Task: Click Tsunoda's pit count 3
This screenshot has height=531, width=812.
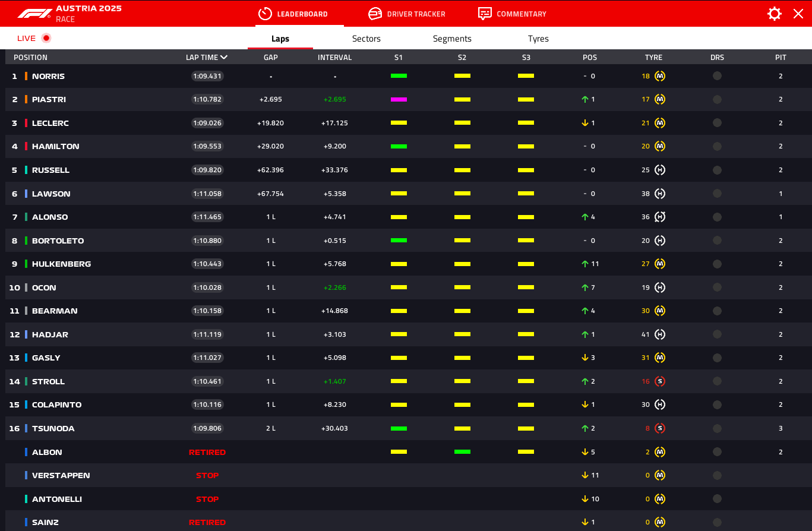Action: (781, 428)
